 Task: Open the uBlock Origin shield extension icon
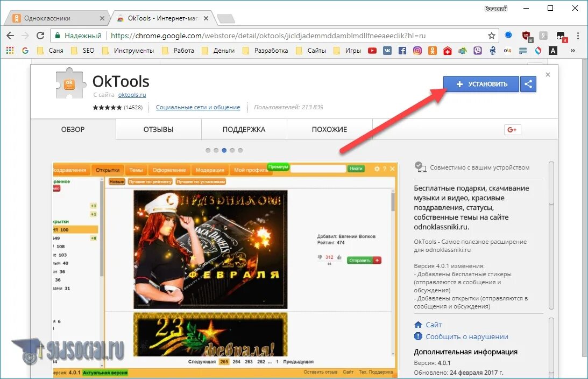click(x=527, y=36)
